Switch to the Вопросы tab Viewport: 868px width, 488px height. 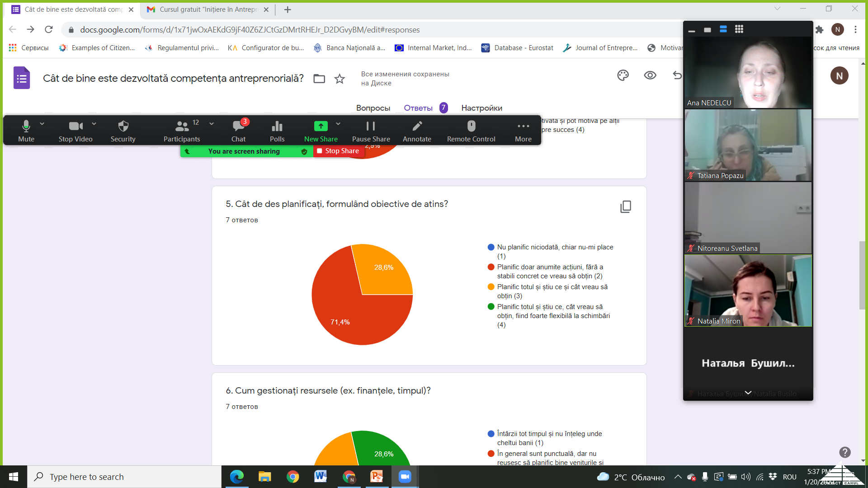tap(373, 108)
